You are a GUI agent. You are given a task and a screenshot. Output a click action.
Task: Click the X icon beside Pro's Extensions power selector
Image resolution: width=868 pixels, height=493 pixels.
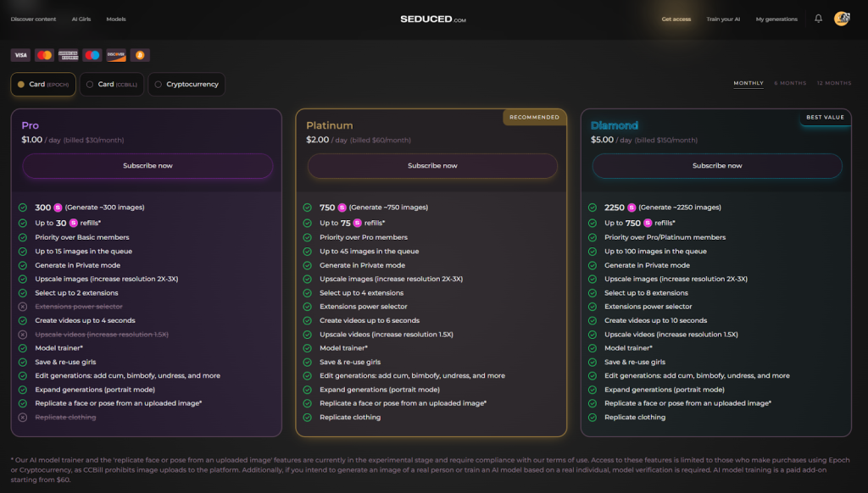[x=23, y=307]
